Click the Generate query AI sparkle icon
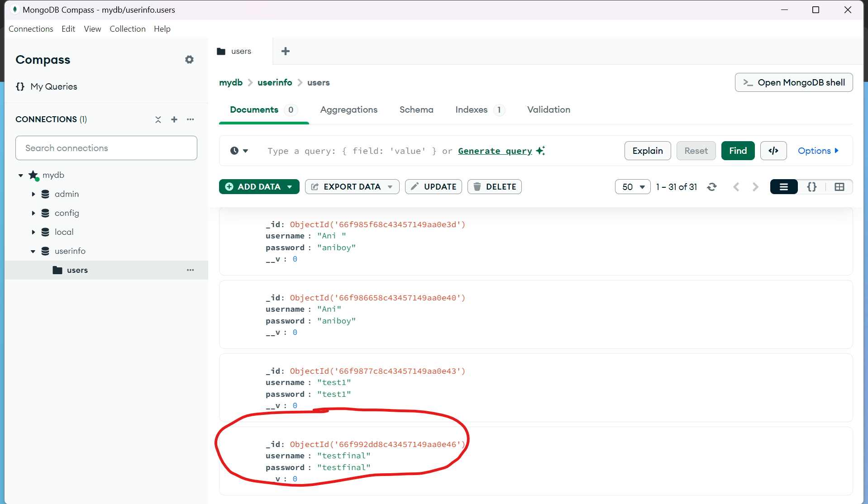Screen dimensions: 868x504 540,151
